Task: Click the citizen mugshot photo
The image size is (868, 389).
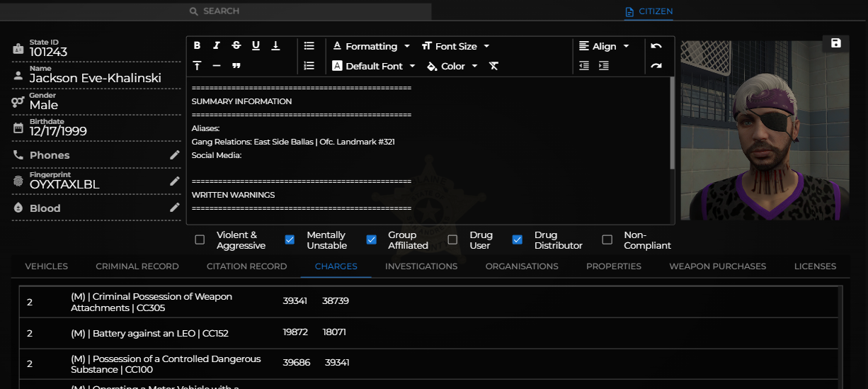Action: coord(765,130)
